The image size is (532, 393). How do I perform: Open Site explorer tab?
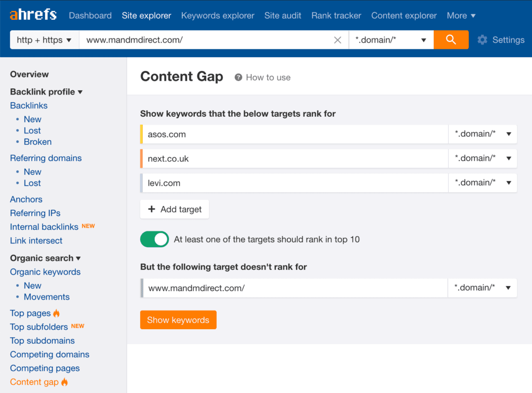tap(147, 16)
